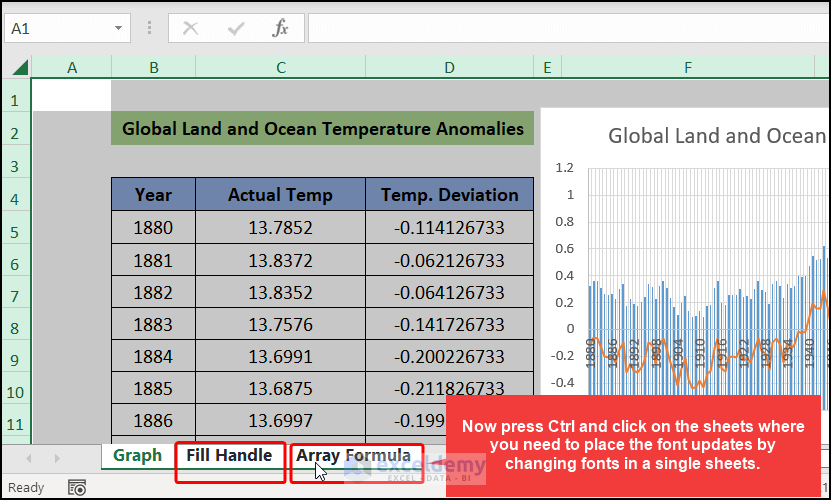The height and width of the screenshot is (500, 831).
Task: Select column C header
Action: (281, 67)
